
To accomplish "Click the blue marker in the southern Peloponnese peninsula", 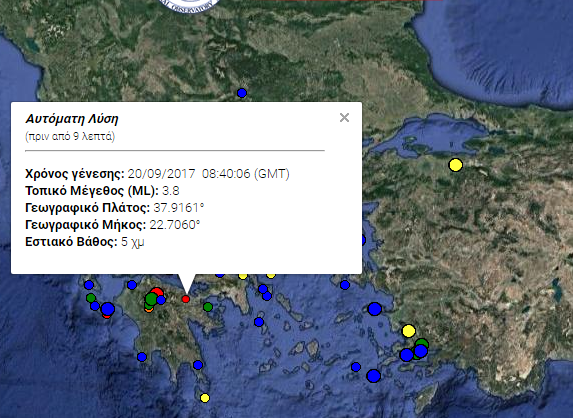I will point(198,365).
